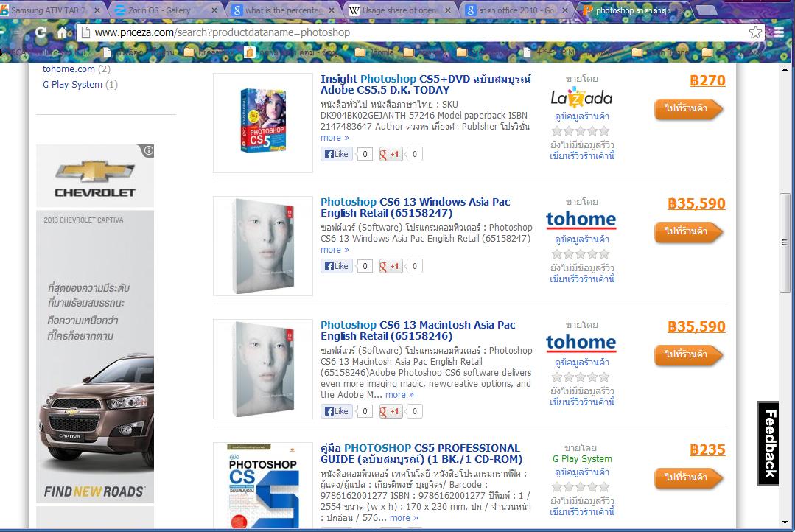Google +1 the Insight Photoshop CS5+DVD
The image size is (795, 532).
(x=391, y=154)
